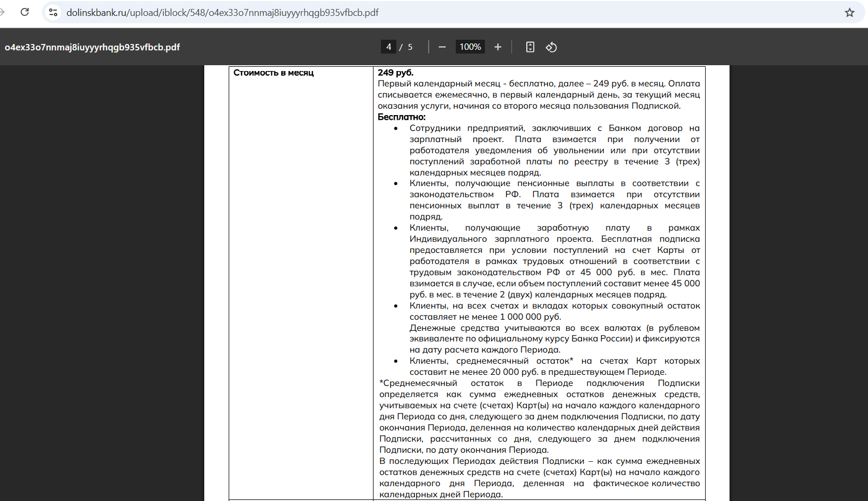The image size is (868, 501).
Task: Click the fit to page icon
Action: tap(530, 47)
